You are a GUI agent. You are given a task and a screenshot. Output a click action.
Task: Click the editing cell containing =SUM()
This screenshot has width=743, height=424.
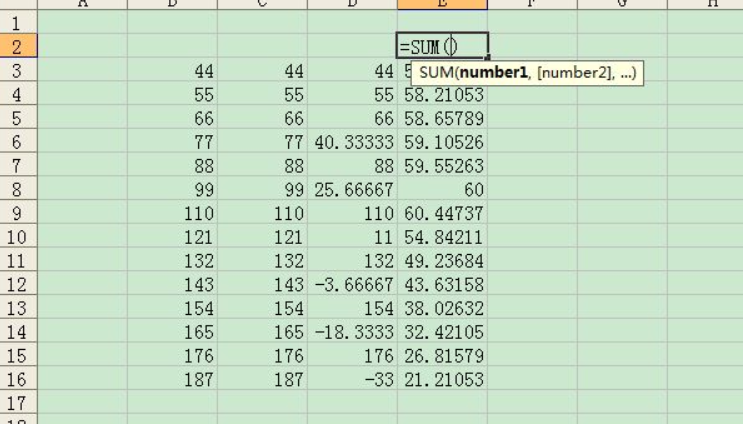[x=442, y=45]
